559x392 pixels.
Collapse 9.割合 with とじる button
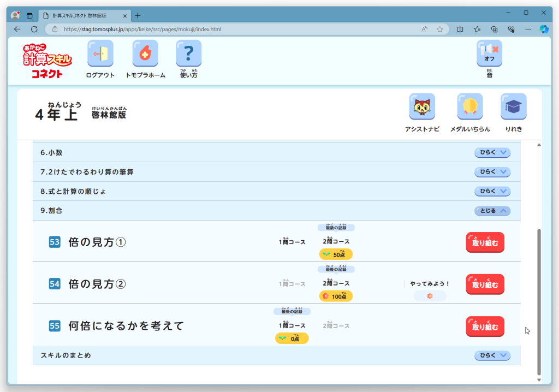click(x=492, y=211)
